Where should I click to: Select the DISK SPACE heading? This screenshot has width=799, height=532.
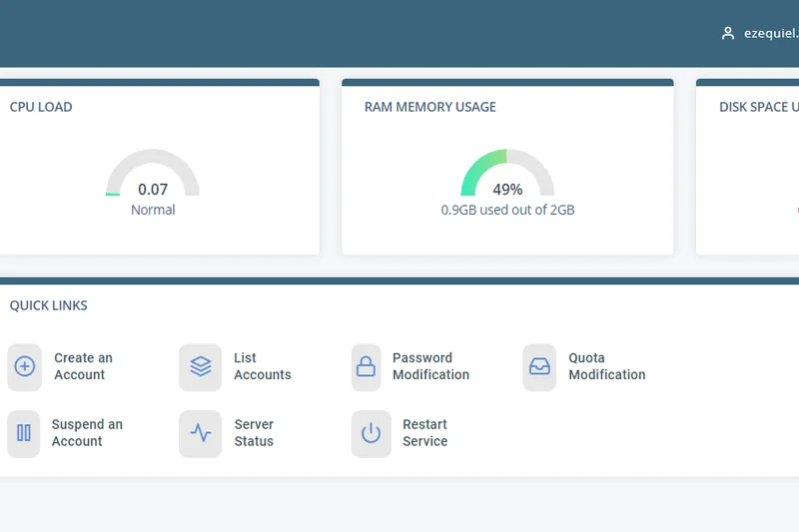click(x=759, y=107)
